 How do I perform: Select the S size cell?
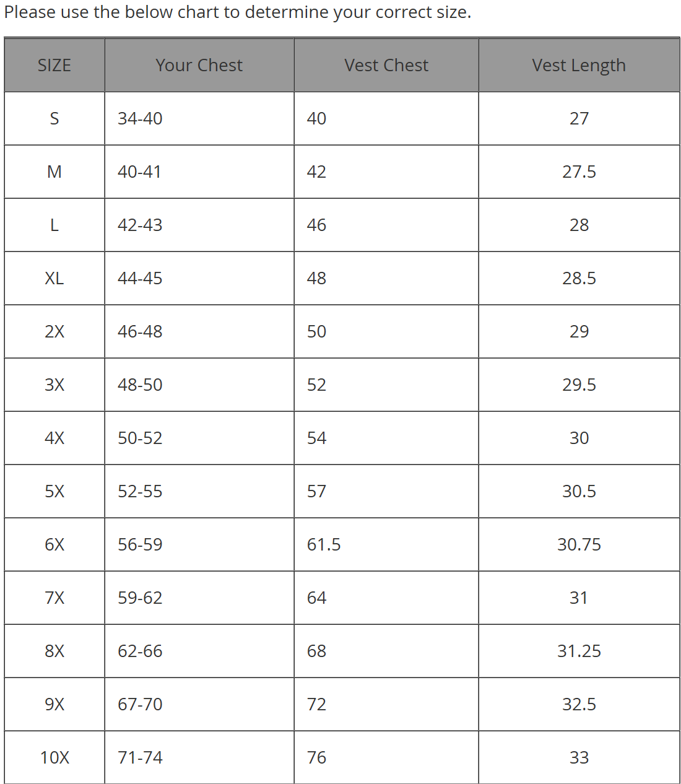click(54, 118)
